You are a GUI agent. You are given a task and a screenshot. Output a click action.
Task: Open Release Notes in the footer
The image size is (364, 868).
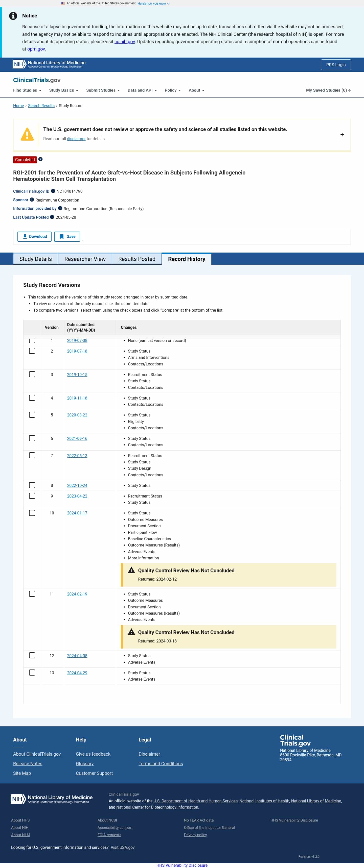28,763
